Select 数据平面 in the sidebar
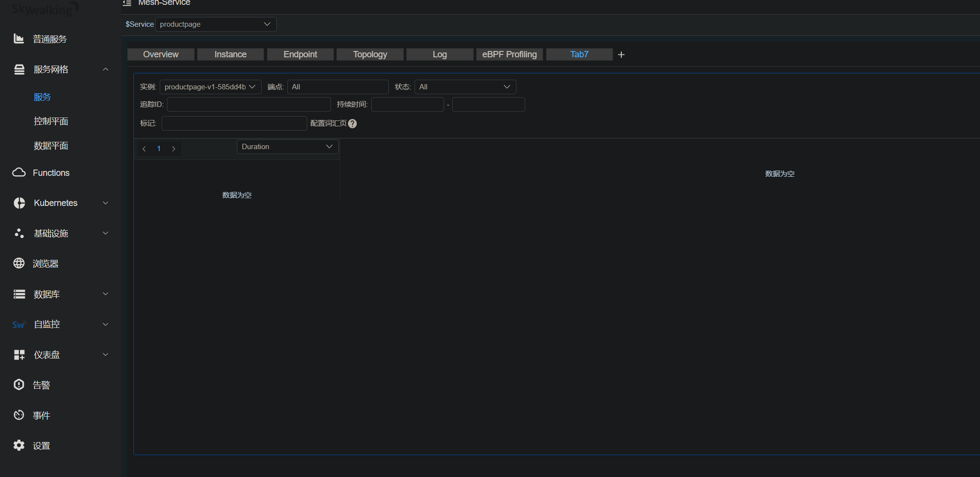The height and width of the screenshot is (477, 980). (x=50, y=145)
